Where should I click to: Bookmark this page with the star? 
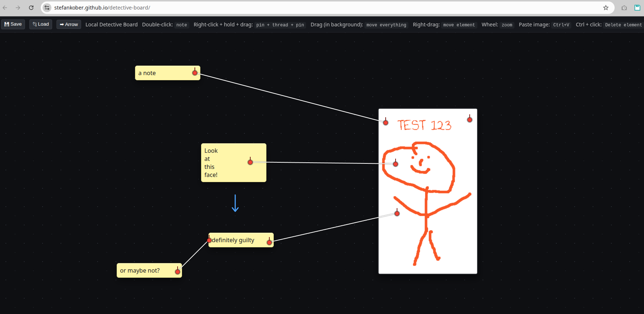click(x=606, y=8)
